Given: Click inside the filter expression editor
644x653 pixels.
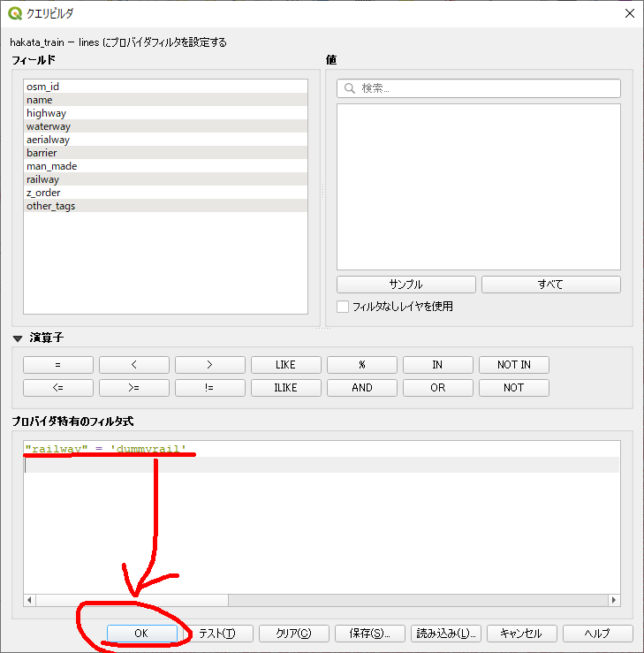Looking at the screenshot, I should (x=318, y=530).
